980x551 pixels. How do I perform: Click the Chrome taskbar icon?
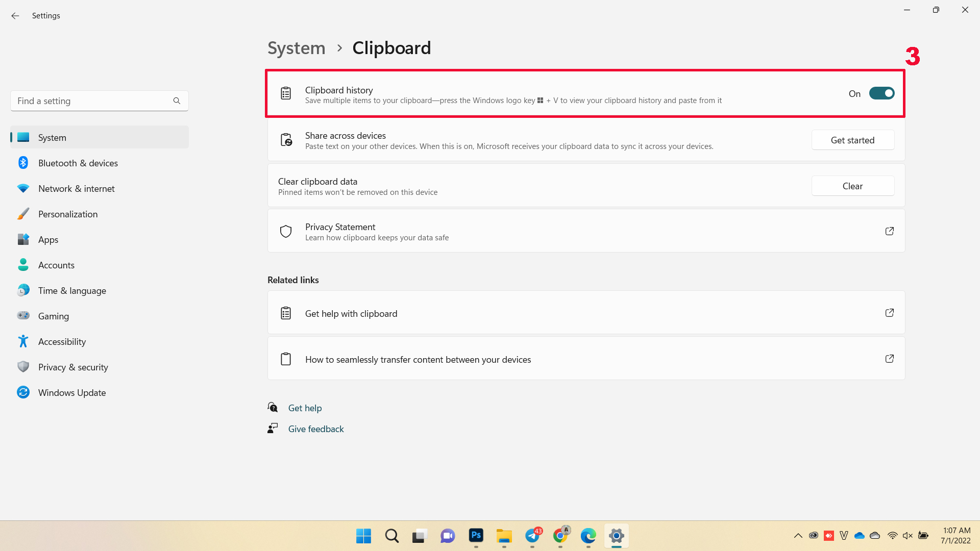tap(560, 536)
